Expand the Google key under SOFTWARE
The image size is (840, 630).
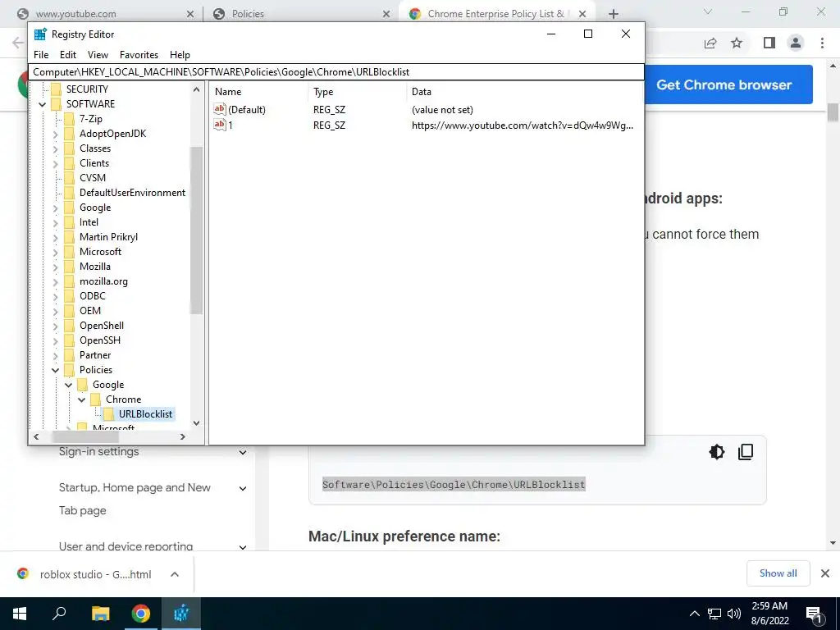coord(55,208)
